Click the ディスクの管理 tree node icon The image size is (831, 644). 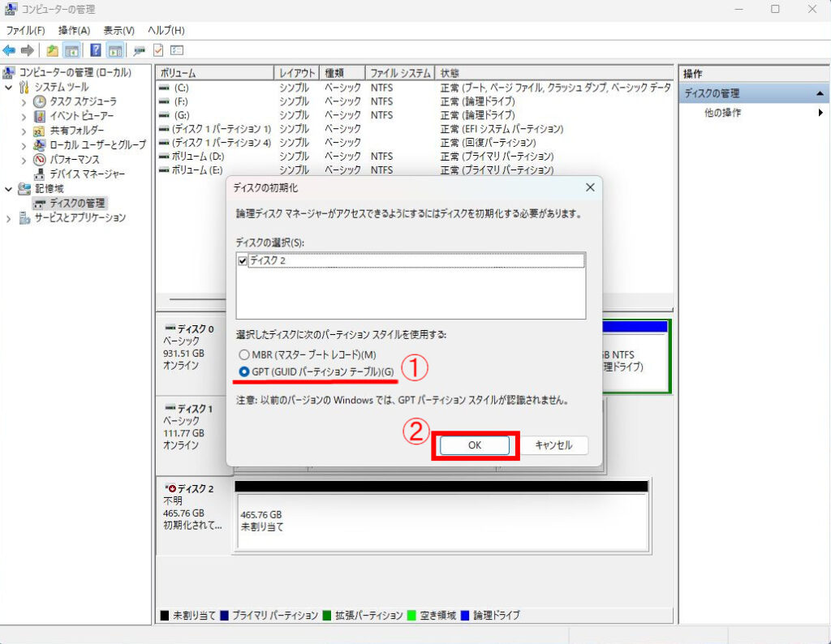click(40, 204)
